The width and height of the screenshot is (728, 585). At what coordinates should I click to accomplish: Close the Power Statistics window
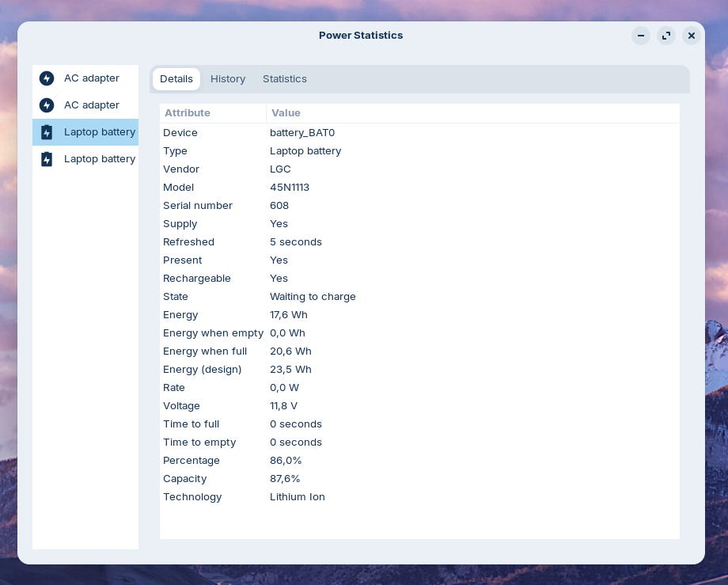(692, 36)
